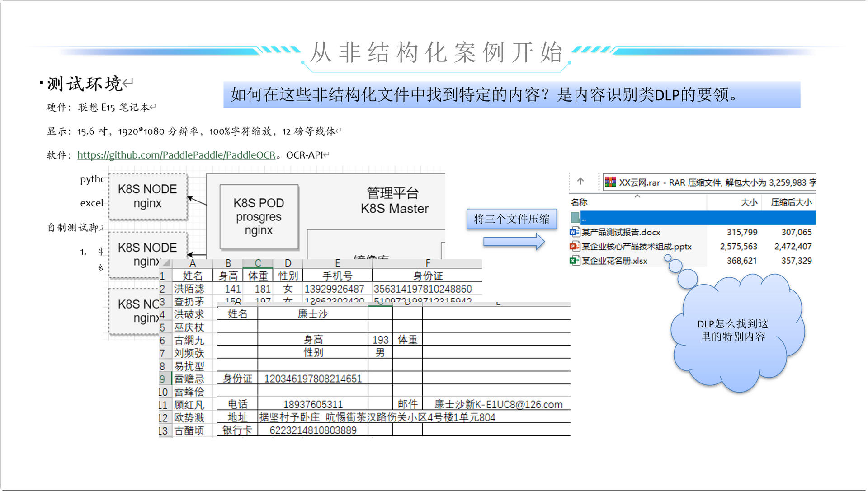Click size value 315,799

(x=742, y=232)
